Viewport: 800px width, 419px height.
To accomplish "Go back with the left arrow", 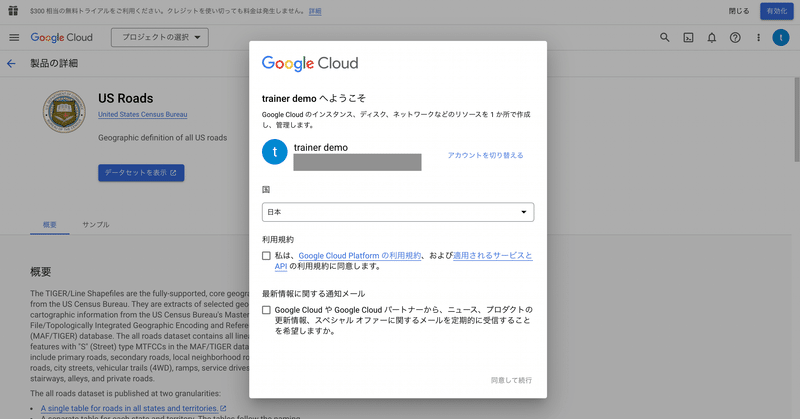I will (12, 63).
